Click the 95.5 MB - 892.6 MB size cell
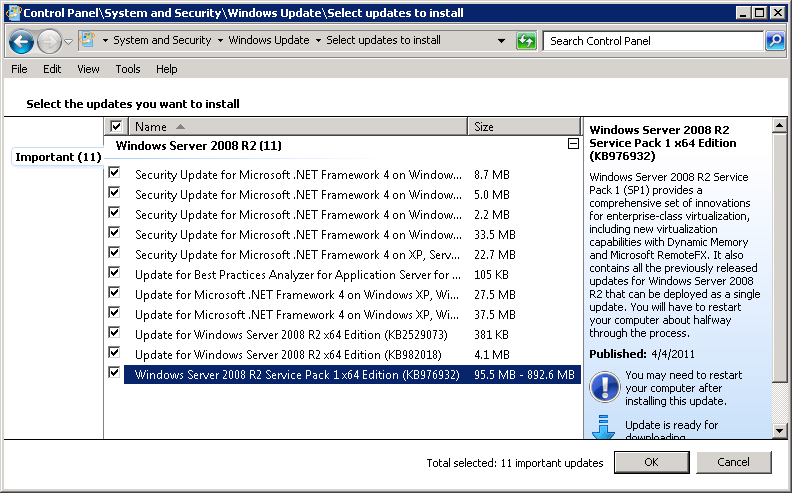The image size is (792, 493). click(524, 375)
